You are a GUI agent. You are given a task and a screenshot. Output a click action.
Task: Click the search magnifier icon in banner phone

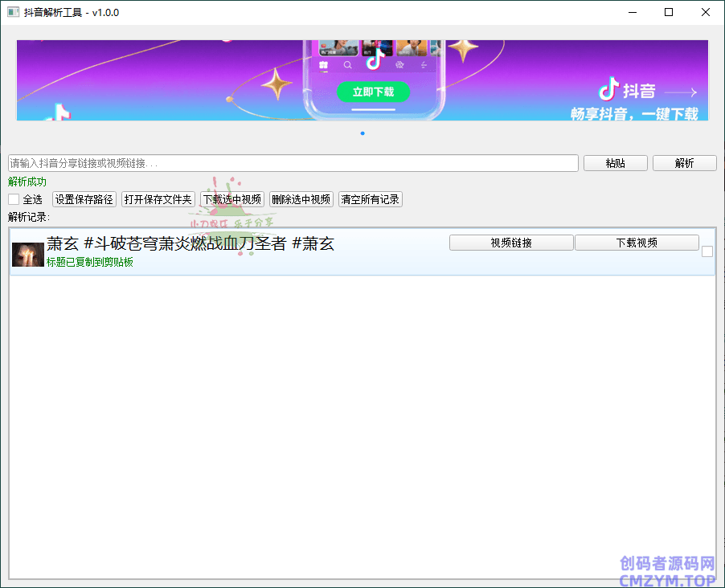click(x=348, y=65)
